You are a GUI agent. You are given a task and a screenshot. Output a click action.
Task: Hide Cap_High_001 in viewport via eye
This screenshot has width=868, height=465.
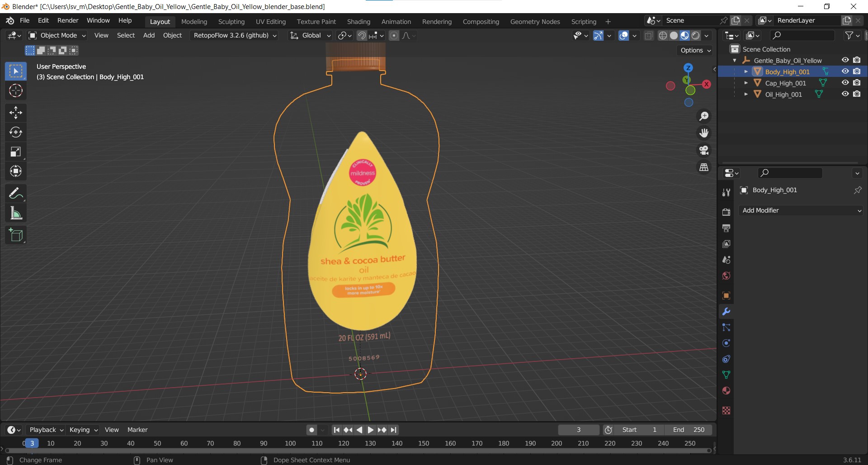point(845,83)
